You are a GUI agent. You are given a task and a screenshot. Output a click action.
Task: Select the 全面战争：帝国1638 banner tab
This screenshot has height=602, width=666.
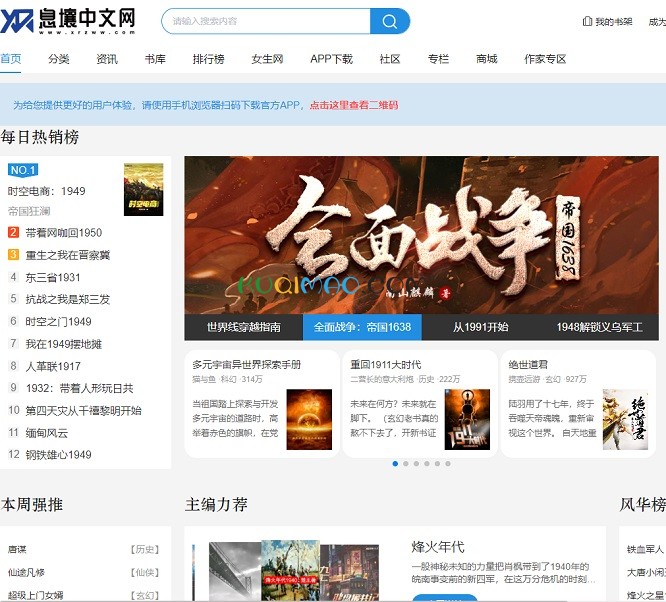(x=362, y=327)
